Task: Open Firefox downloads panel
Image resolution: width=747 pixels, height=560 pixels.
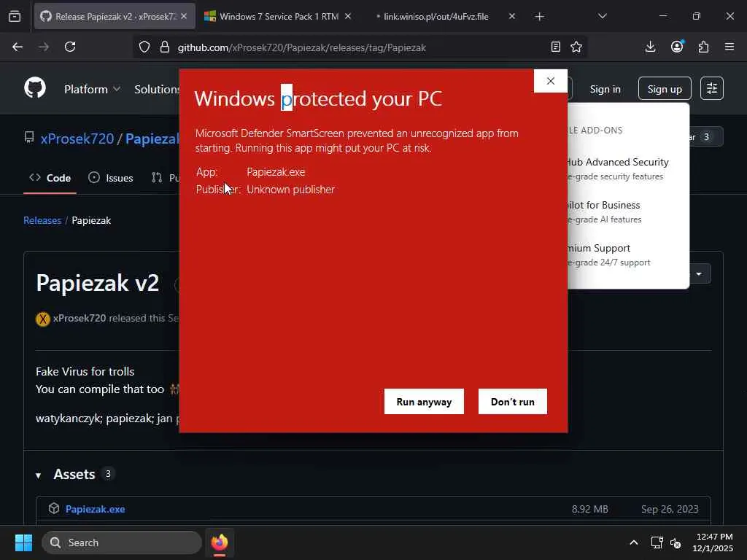Action: [650, 47]
